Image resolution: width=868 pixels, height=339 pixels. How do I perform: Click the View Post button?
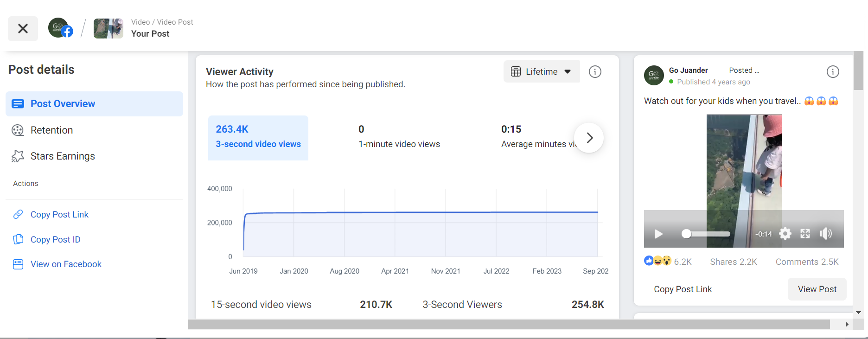817,289
